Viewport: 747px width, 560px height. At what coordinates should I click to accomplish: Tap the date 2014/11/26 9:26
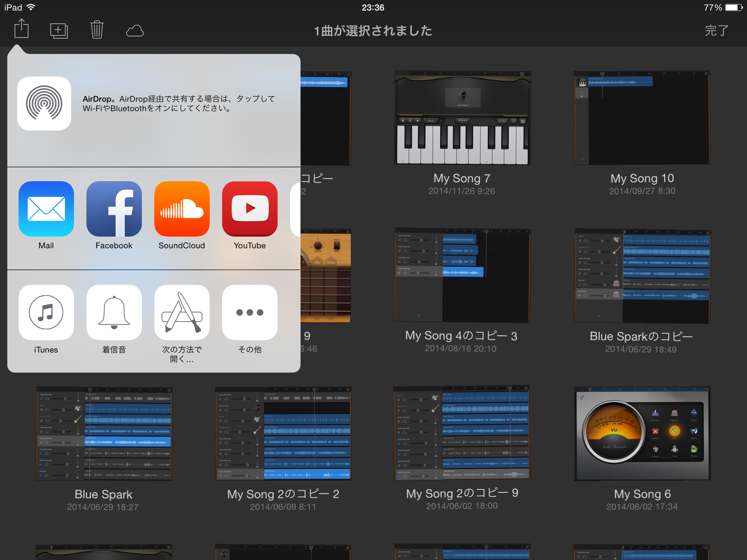click(x=461, y=191)
